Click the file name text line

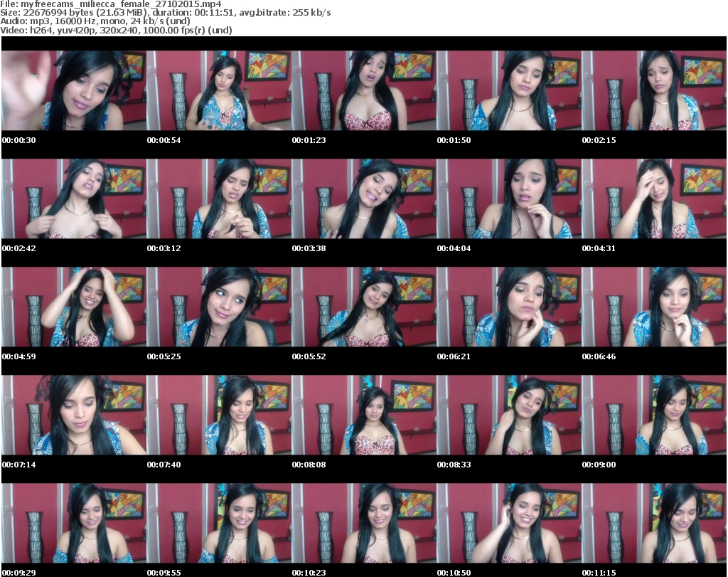tap(111, 4)
